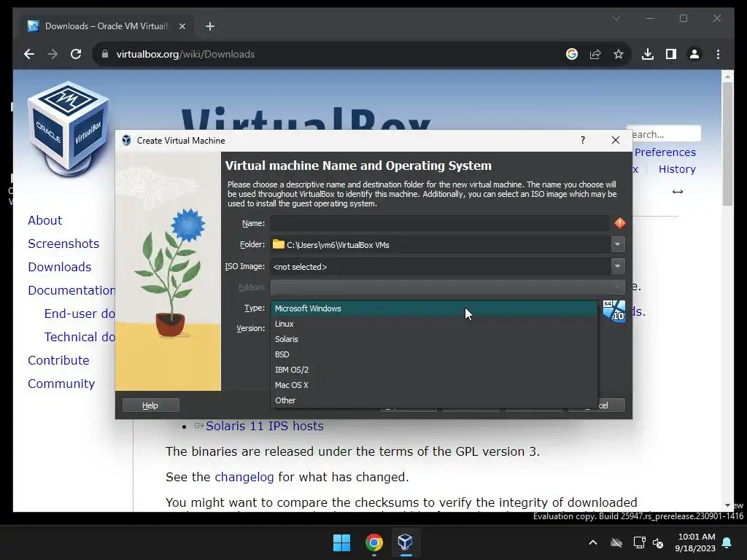Open Documentation link in sidebar
747x560 pixels.
[71, 290]
